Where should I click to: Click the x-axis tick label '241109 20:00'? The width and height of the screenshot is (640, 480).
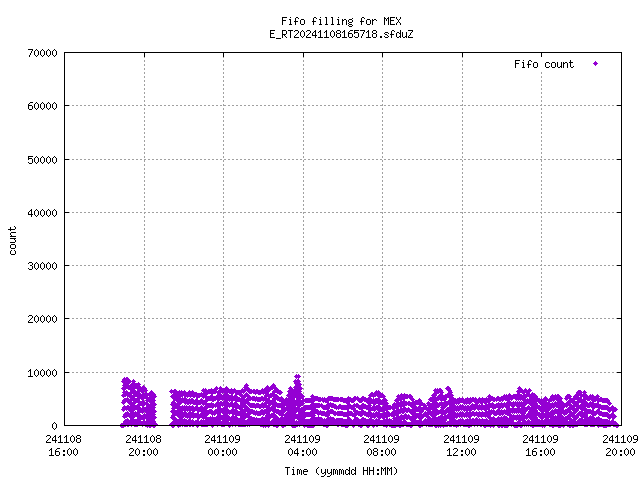620,446
